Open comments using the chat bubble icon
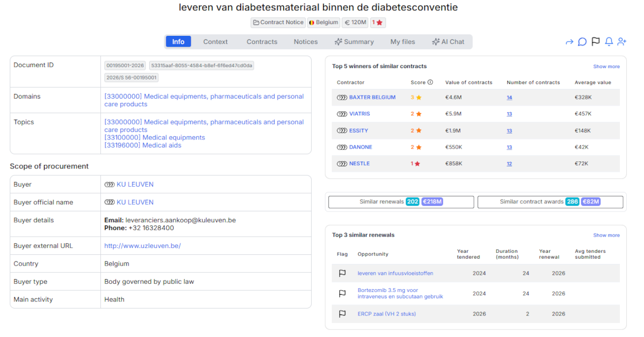This screenshot has height=337, width=644. [x=582, y=41]
